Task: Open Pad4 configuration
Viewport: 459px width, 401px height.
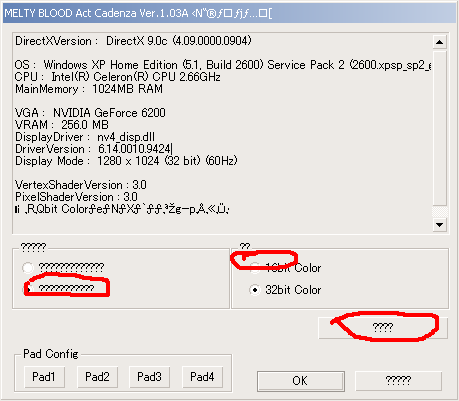Action: (x=202, y=377)
